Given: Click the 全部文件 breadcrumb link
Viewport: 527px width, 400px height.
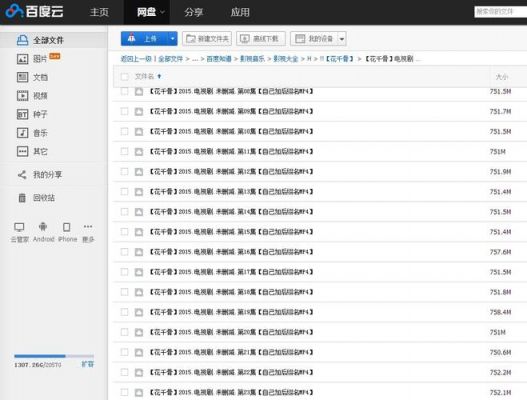Looking at the screenshot, I should pos(170,59).
